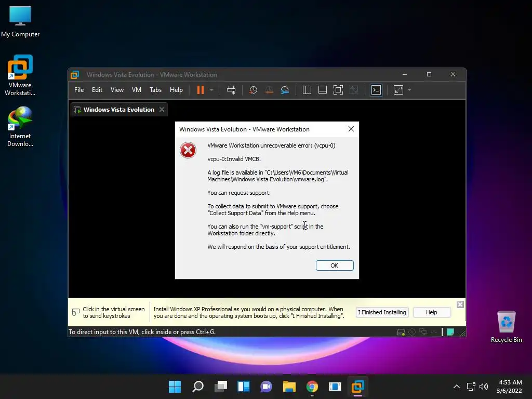Close the Windows Vista Evolution tab
The image size is (532, 399).
pos(162,109)
